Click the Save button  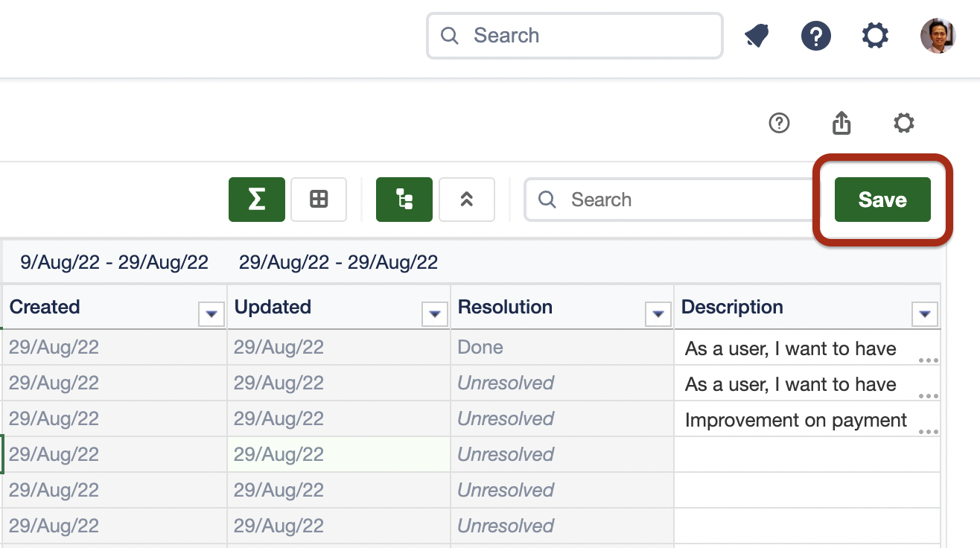(x=882, y=200)
